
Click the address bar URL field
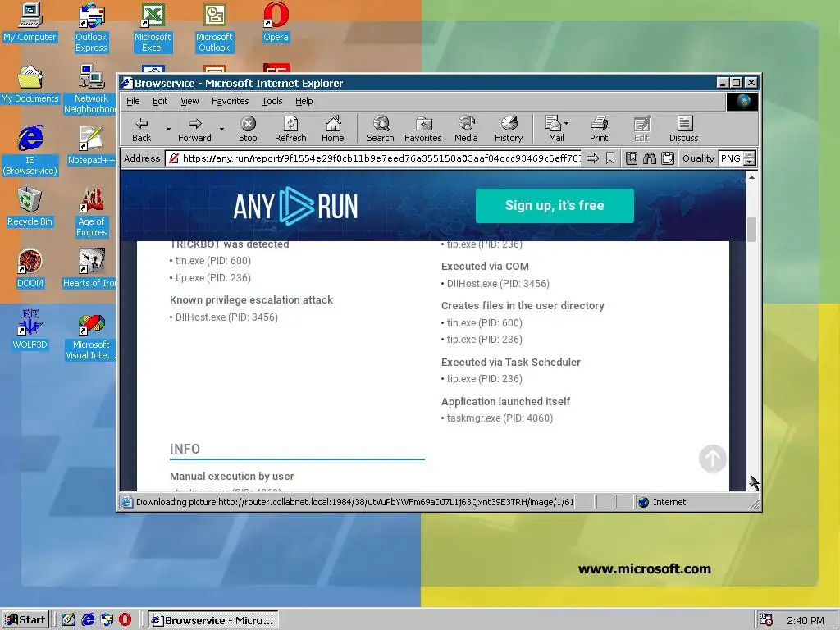(373, 158)
